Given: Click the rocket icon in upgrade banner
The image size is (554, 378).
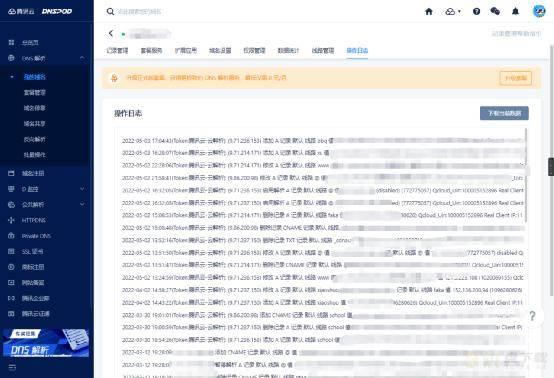Looking at the screenshot, I should click(x=114, y=78).
